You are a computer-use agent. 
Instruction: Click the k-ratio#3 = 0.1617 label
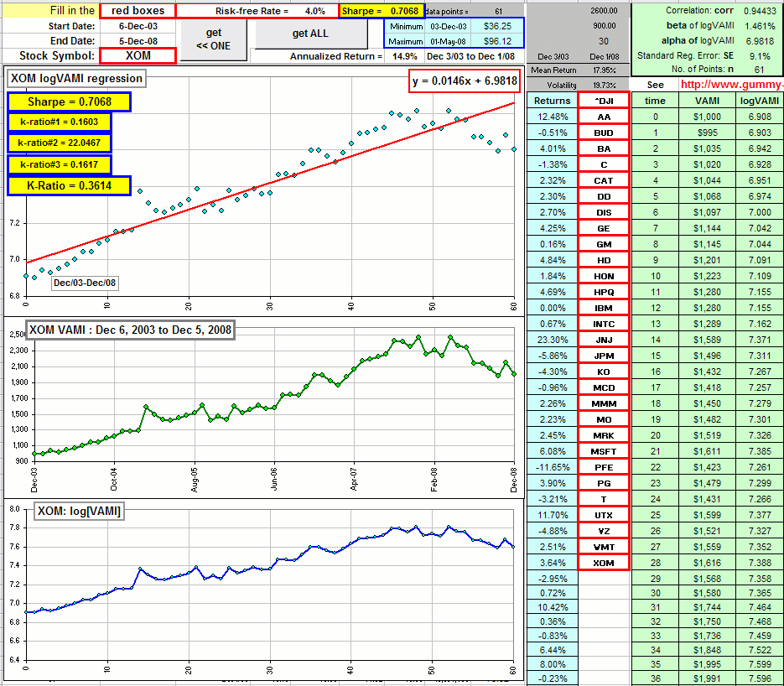tap(59, 164)
